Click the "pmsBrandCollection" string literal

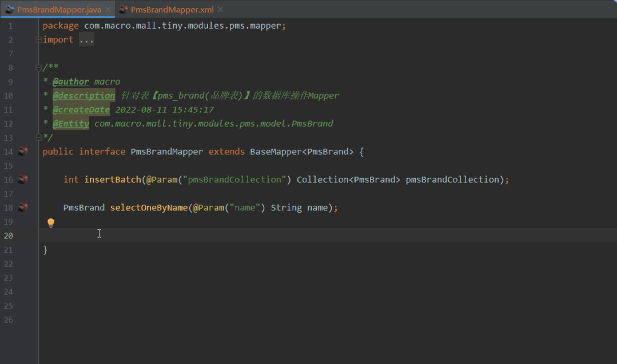[234, 179]
